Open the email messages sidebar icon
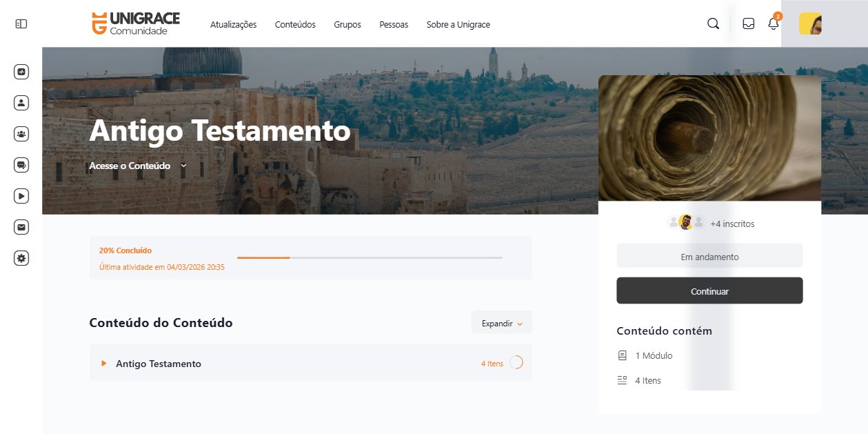The image size is (868, 434). click(21, 227)
